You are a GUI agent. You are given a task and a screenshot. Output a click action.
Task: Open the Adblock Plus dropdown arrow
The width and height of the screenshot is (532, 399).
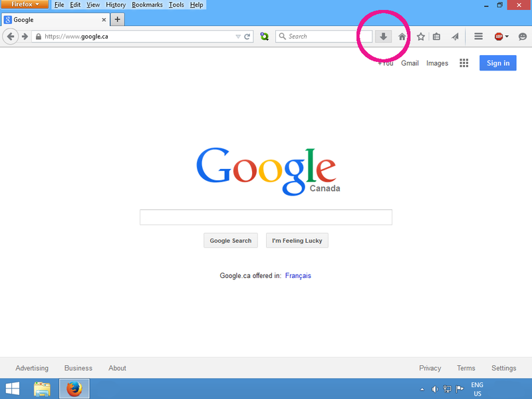tap(507, 37)
